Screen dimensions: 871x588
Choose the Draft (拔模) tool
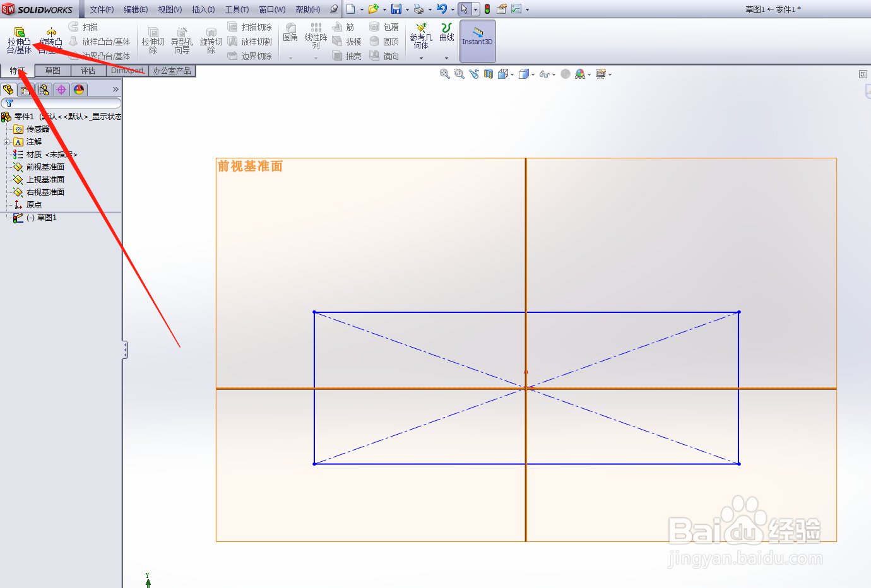347,42
